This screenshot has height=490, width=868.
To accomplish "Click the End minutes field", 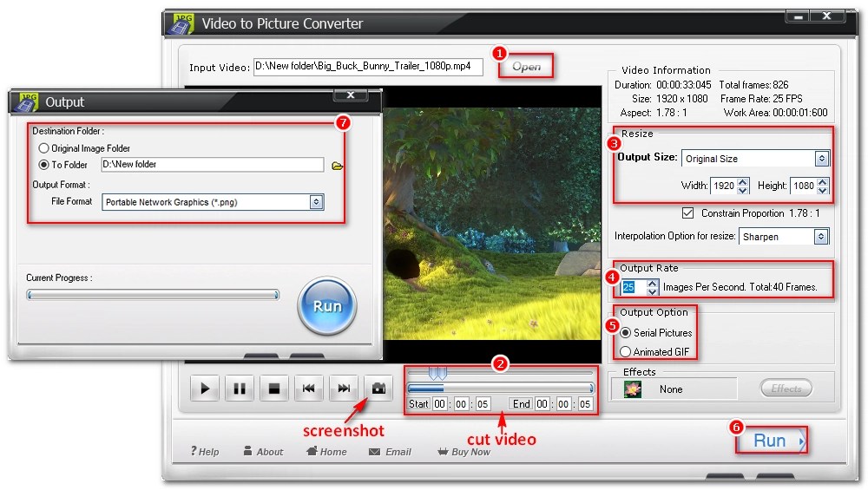I will pos(563,404).
